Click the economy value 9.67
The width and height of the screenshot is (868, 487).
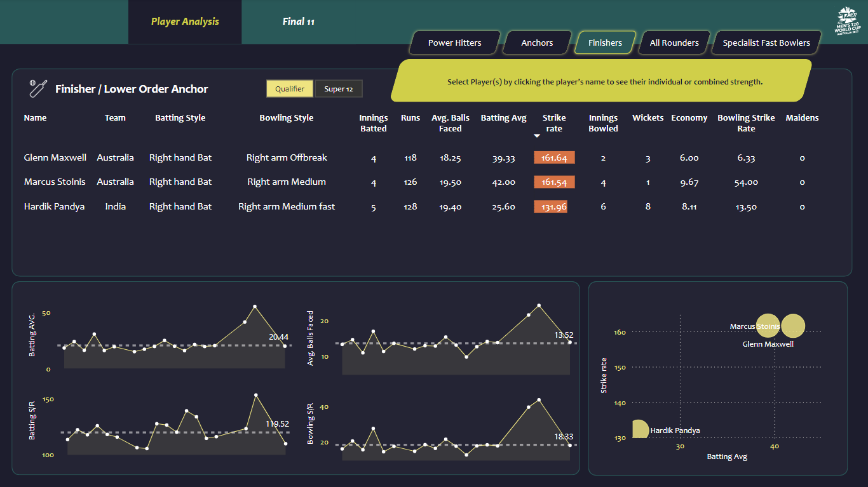click(x=689, y=183)
